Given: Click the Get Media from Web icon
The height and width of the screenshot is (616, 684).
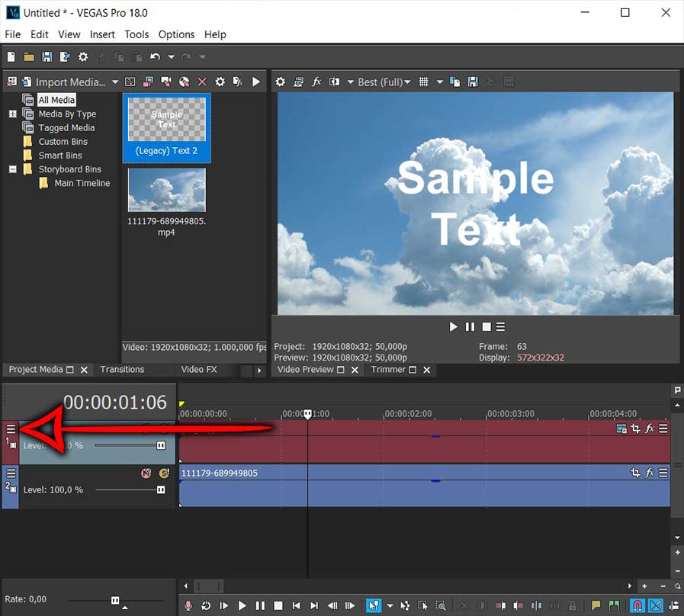Looking at the screenshot, I should 184,82.
